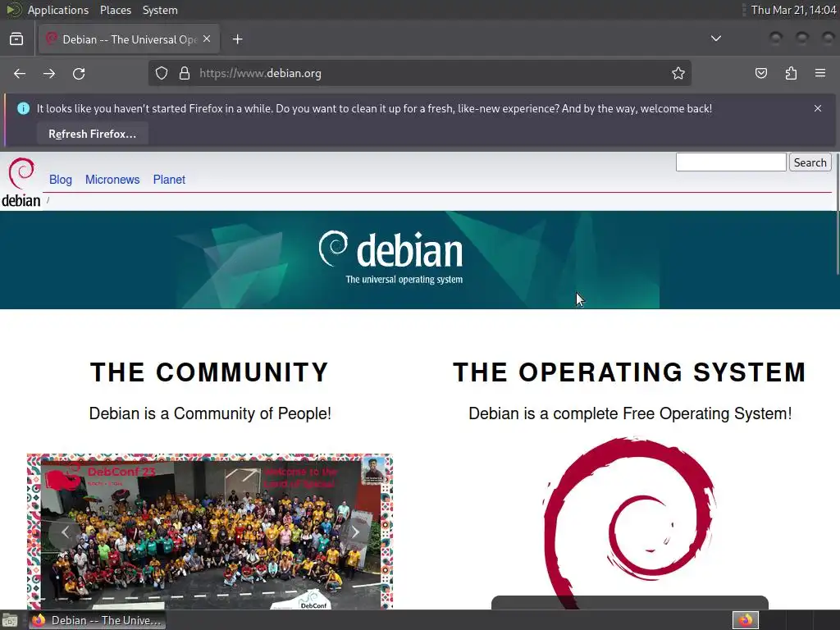
Task: Click the Refresh Firefox… button
Action: 92,134
